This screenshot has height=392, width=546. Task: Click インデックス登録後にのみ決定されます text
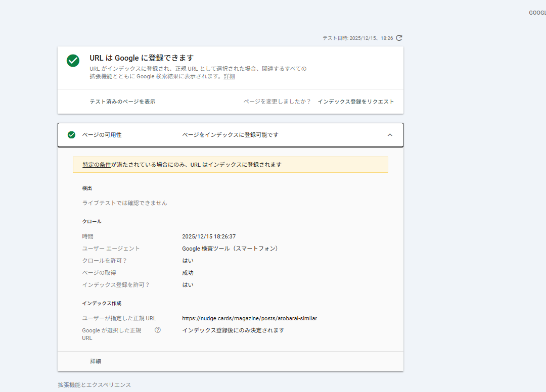click(233, 330)
